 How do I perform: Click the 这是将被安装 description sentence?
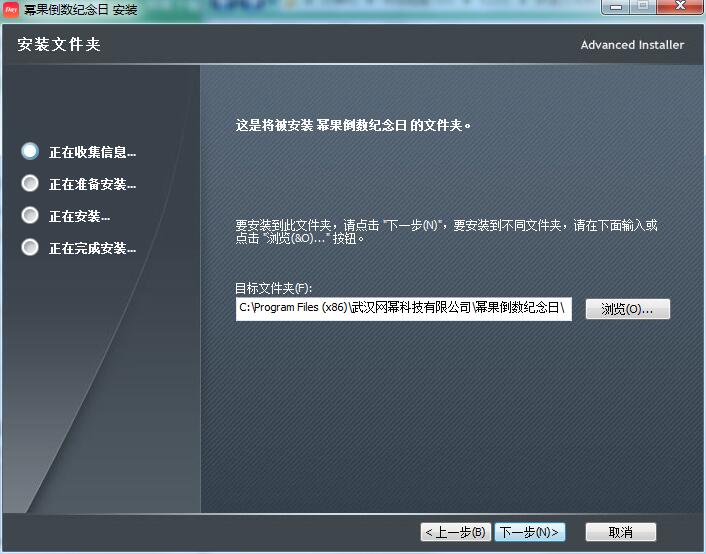353,125
